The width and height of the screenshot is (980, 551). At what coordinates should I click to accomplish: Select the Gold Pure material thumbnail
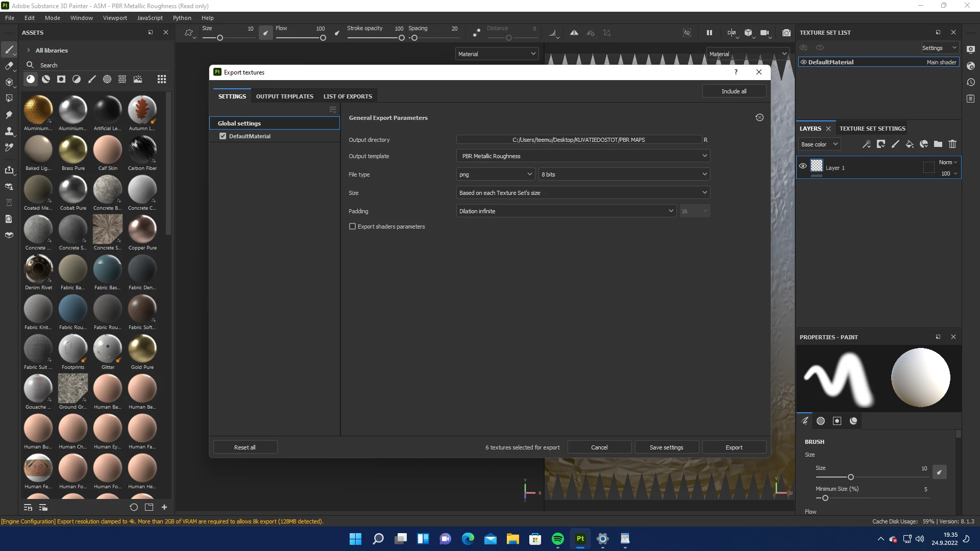click(x=142, y=349)
